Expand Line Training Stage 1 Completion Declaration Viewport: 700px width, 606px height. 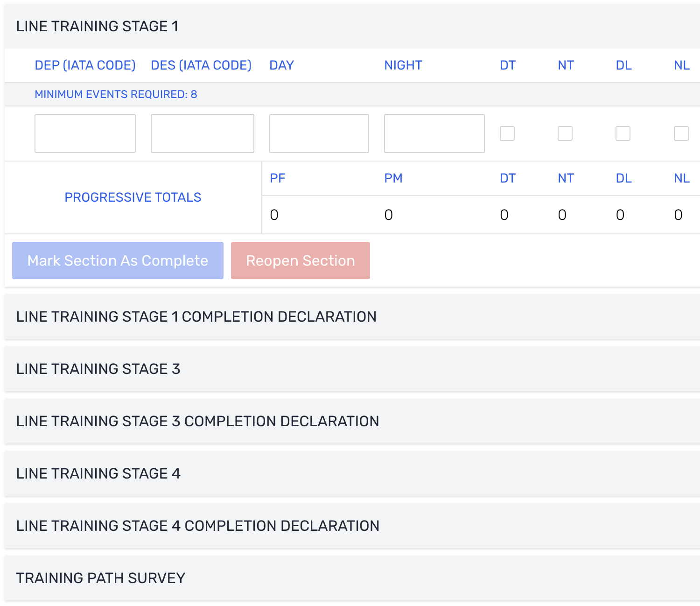(x=196, y=317)
